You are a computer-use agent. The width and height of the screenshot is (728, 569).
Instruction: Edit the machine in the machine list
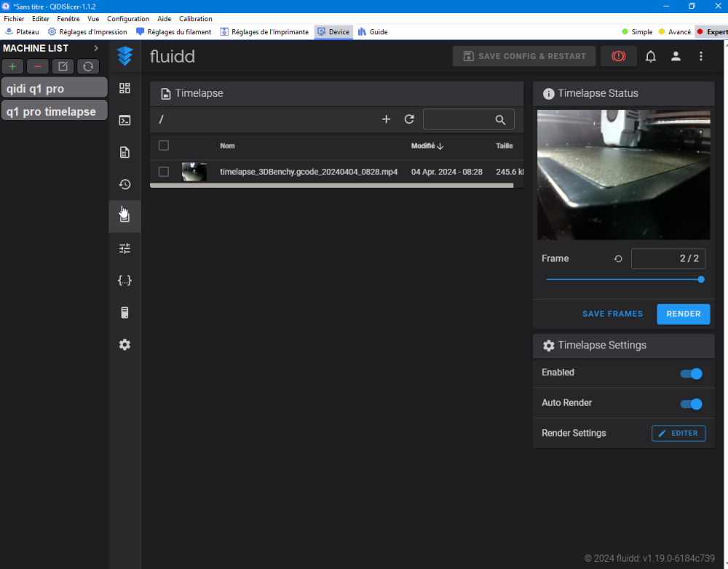coord(63,66)
